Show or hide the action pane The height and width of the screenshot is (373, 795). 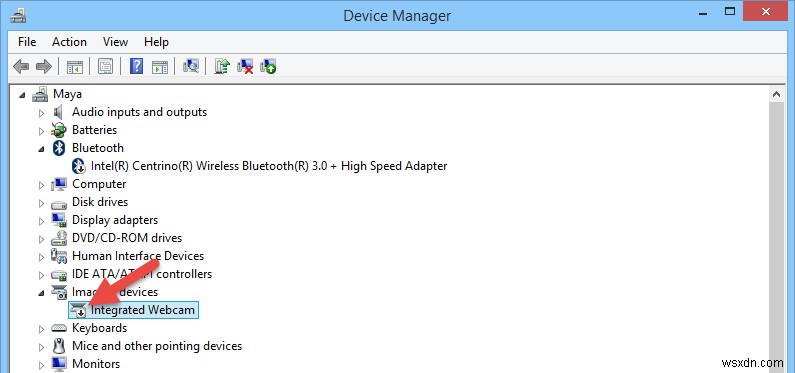pyautogui.click(x=160, y=66)
